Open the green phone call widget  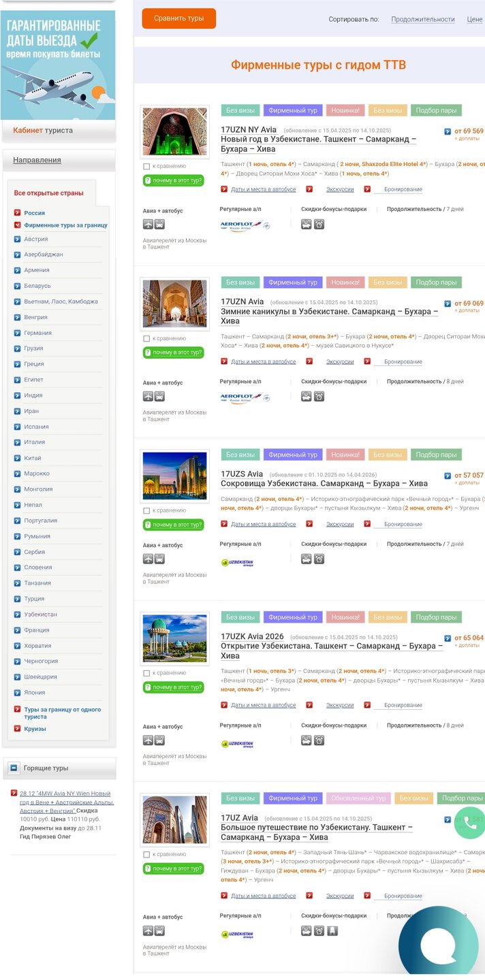point(469,823)
